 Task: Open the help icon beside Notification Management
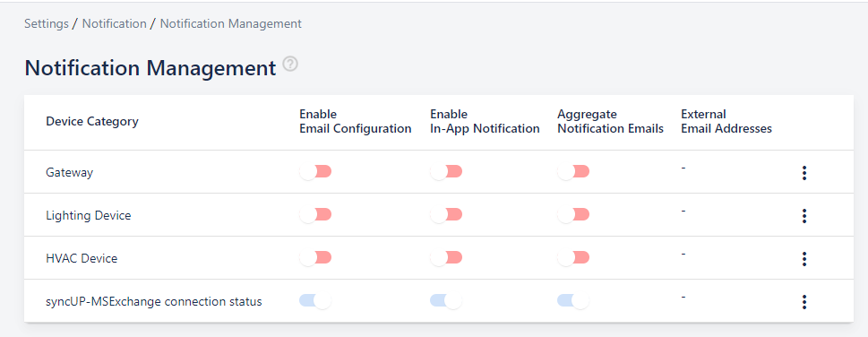coord(290,64)
